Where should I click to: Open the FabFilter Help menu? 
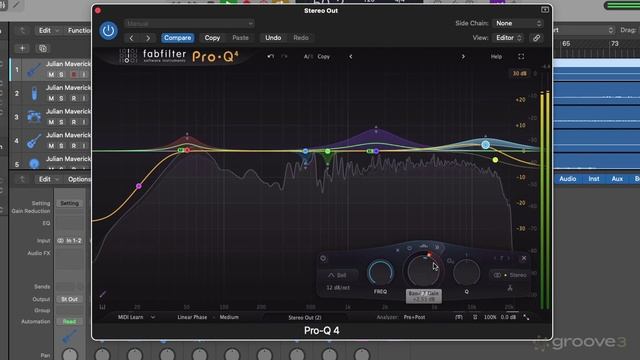point(496,57)
